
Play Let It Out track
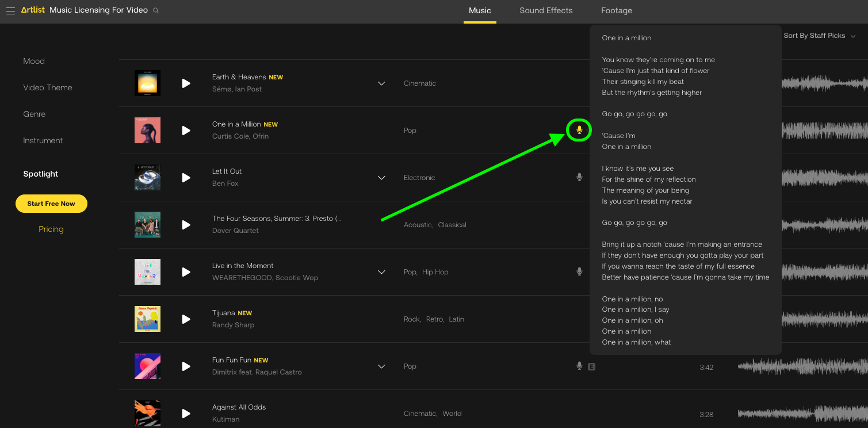(186, 178)
